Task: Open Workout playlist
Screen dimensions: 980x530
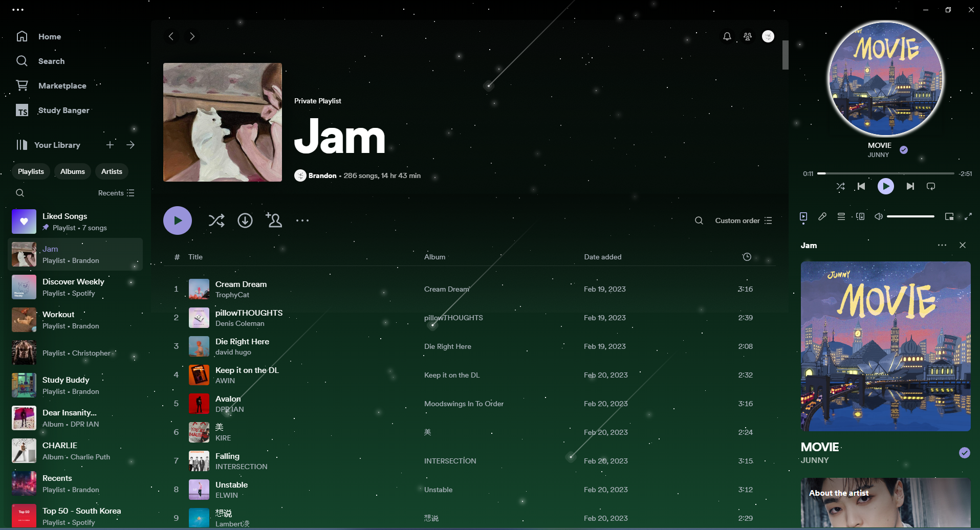Action: [x=75, y=320]
